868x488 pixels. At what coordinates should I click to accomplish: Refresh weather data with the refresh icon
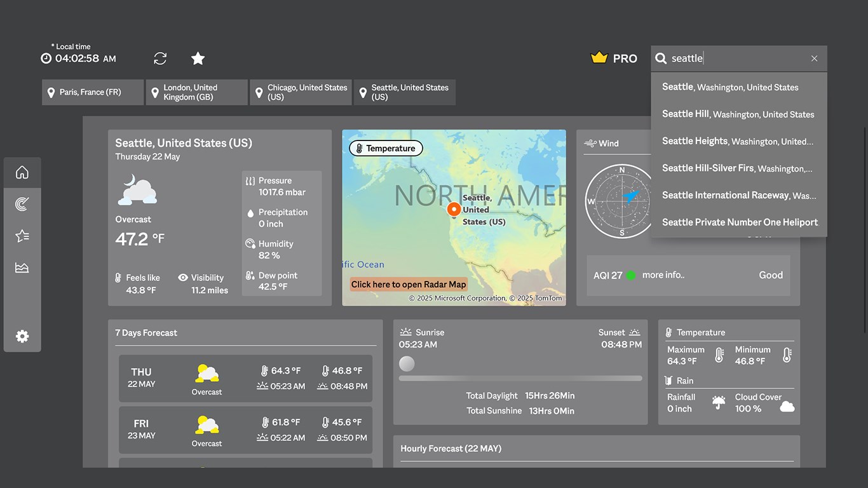point(159,58)
